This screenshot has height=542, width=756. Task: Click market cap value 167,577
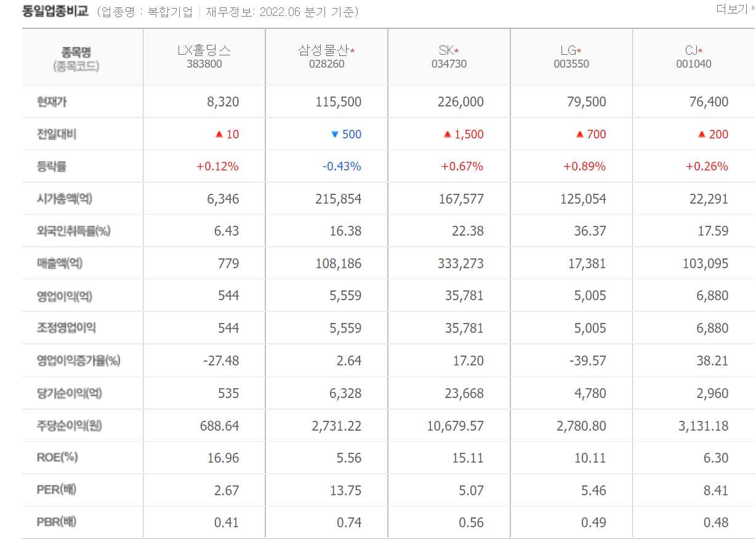point(460,199)
